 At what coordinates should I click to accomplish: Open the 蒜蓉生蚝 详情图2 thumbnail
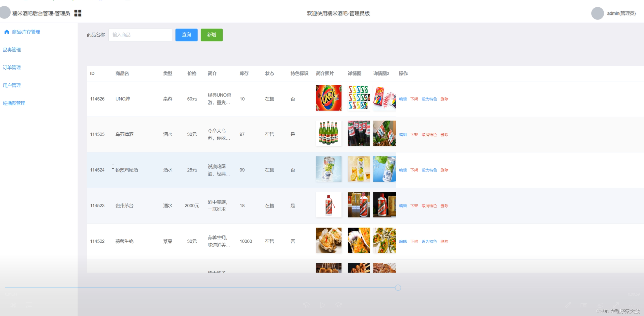point(384,240)
